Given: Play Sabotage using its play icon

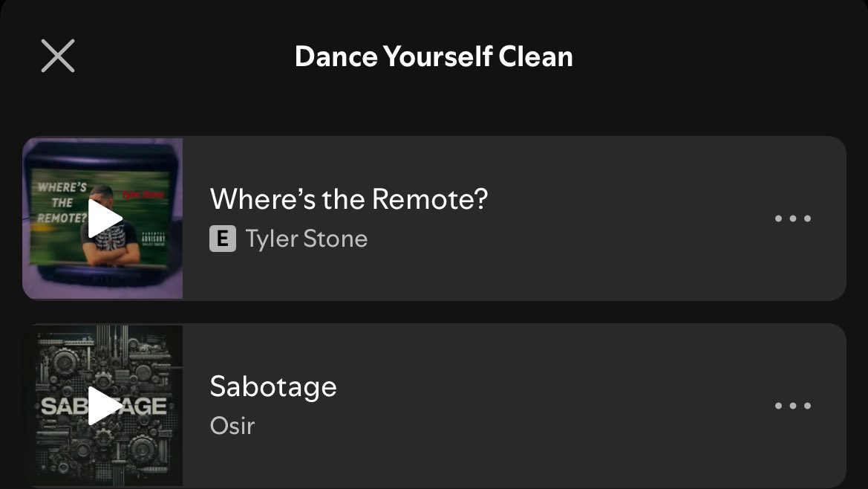Looking at the screenshot, I should (x=105, y=405).
